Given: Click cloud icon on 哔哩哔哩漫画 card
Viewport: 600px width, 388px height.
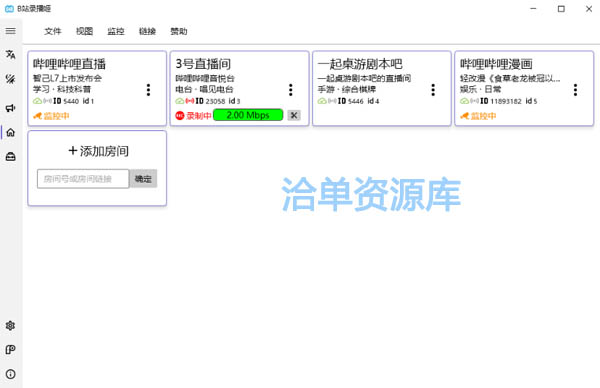Looking at the screenshot, I should [x=465, y=101].
